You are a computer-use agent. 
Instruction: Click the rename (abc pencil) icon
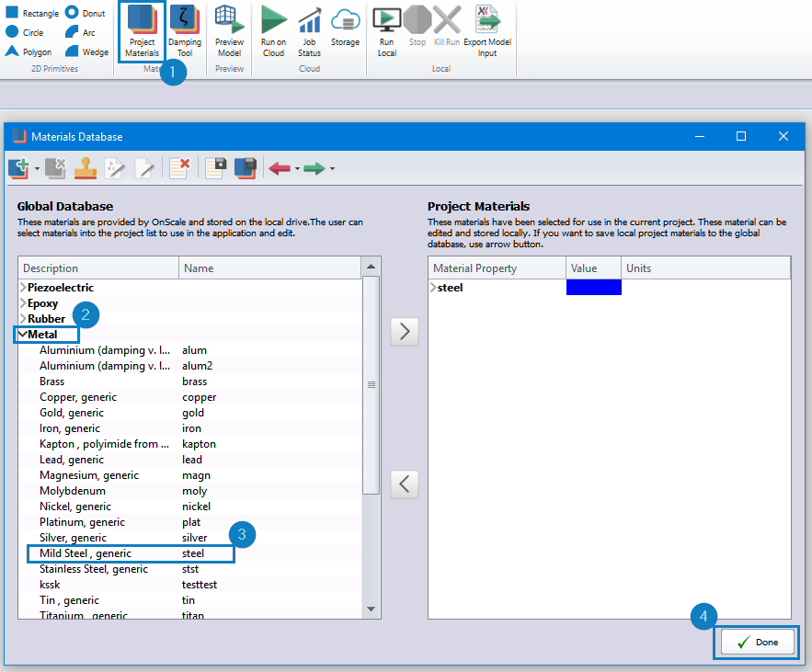114,168
